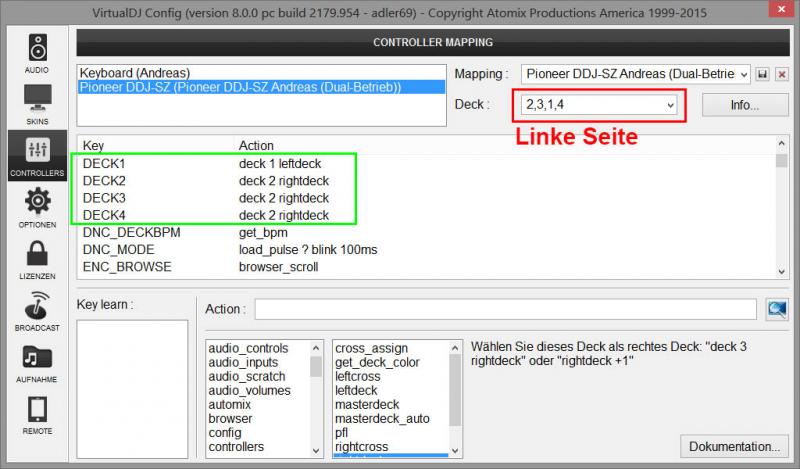
Task: Pick leftcross from the action list
Action: coord(358,377)
